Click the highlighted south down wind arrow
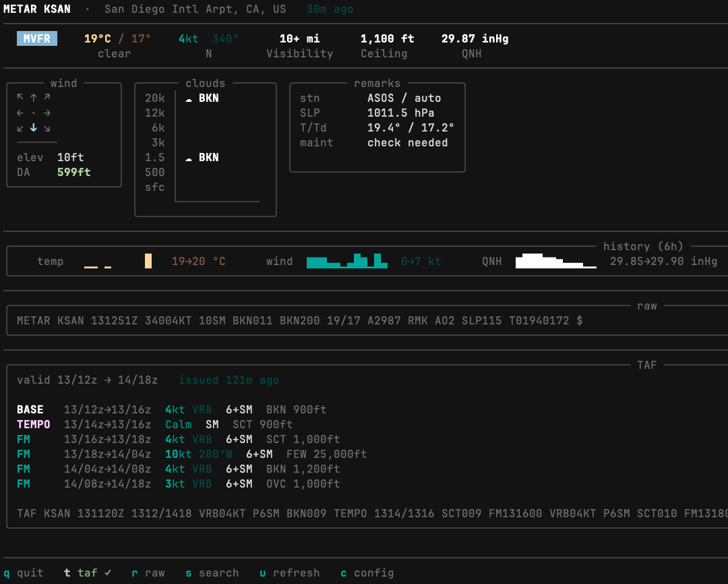Viewport: 728px width, 584px height. click(x=34, y=127)
